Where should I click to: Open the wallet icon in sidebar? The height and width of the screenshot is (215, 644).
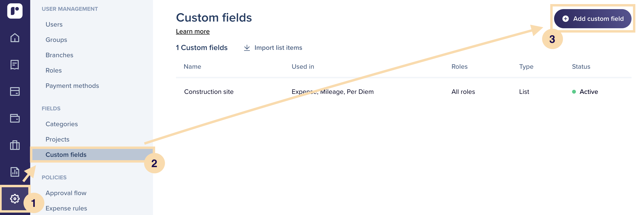tap(15, 118)
